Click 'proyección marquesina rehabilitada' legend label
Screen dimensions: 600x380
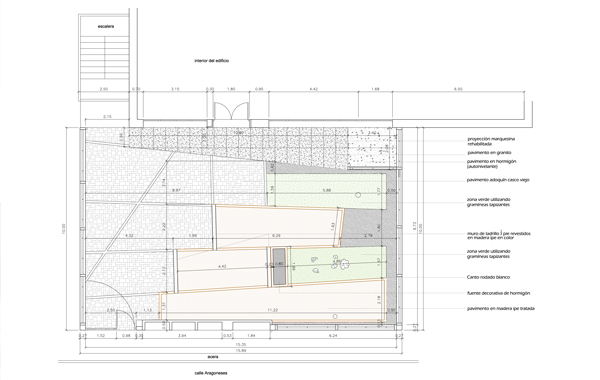(x=491, y=142)
